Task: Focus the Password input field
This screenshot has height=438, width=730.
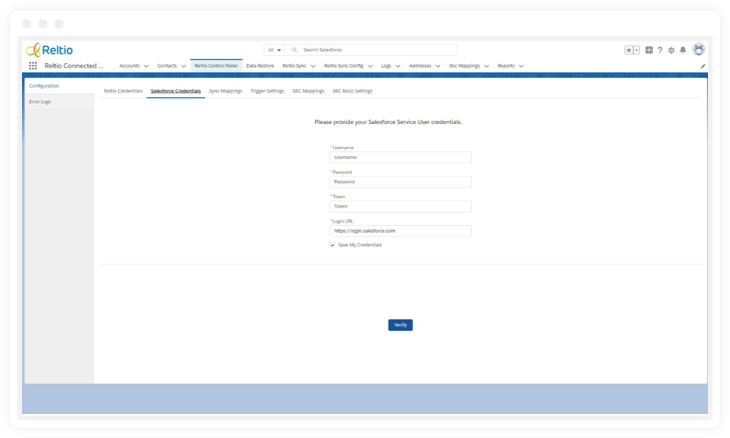Action: coord(400,182)
